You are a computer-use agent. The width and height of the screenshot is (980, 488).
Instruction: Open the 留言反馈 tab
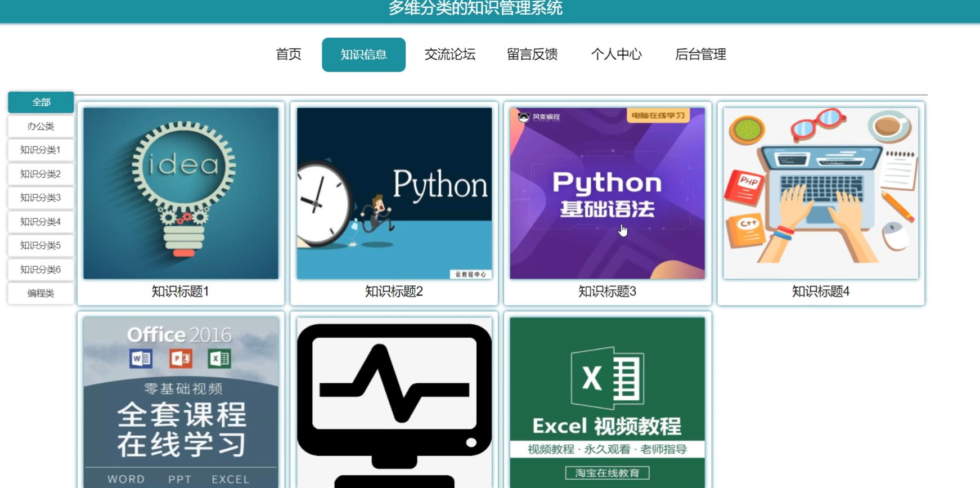(x=532, y=55)
